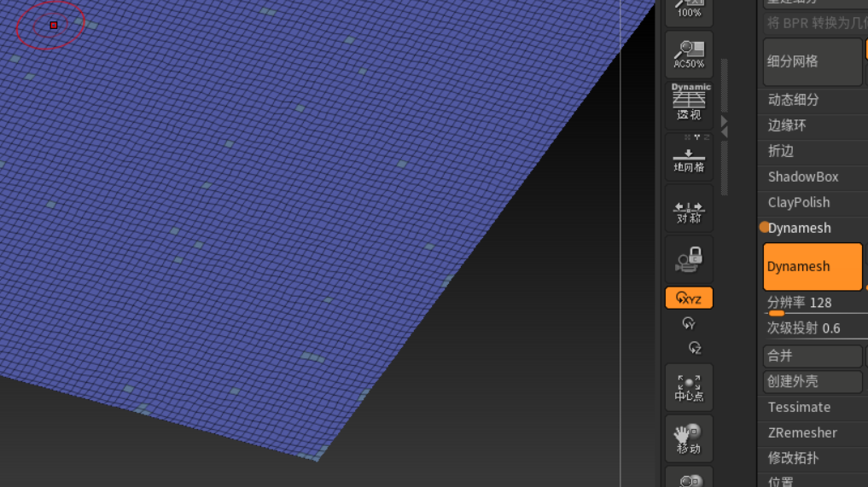This screenshot has width=868, height=487.
Task: Activate the symmetry (对称) icon
Action: 689,209
